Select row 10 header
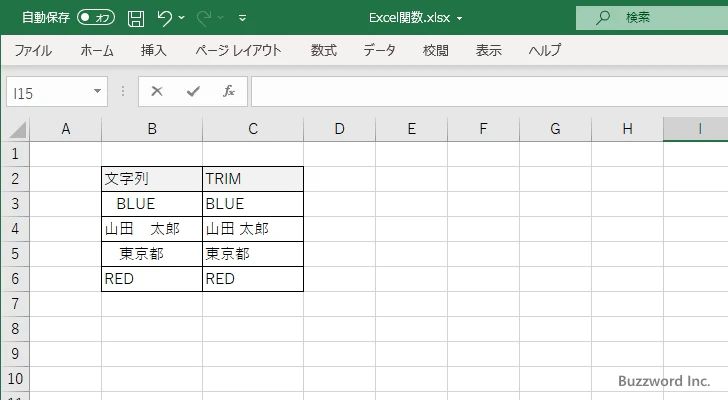Image resolution: width=728 pixels, height=400 pixels. [x=15, y=379]
